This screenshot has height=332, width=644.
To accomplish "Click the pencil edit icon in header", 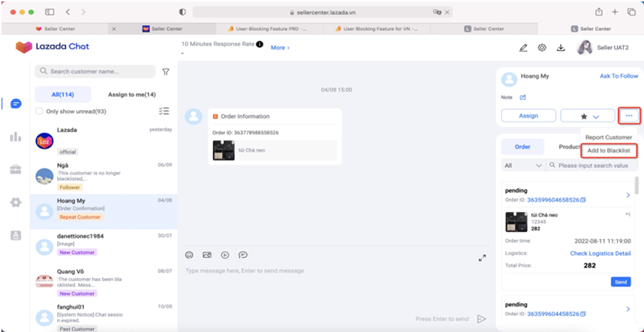I will tap(523, 48).
